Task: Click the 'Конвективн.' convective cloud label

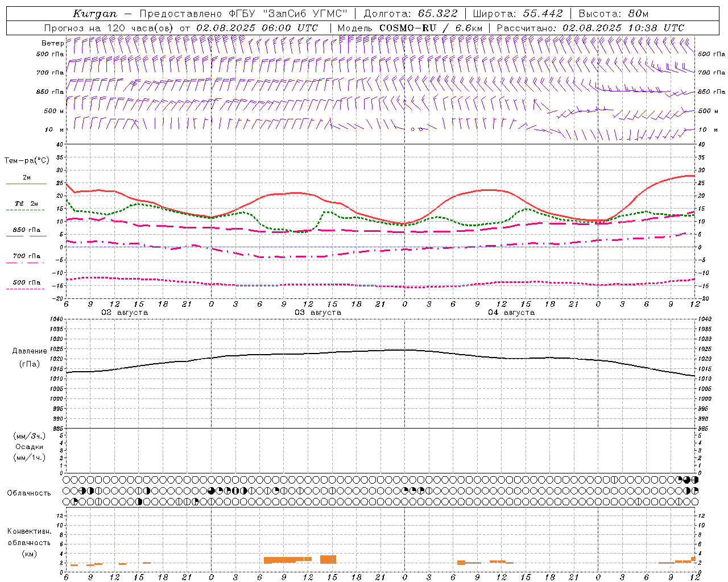Action: tap(29, 531)
